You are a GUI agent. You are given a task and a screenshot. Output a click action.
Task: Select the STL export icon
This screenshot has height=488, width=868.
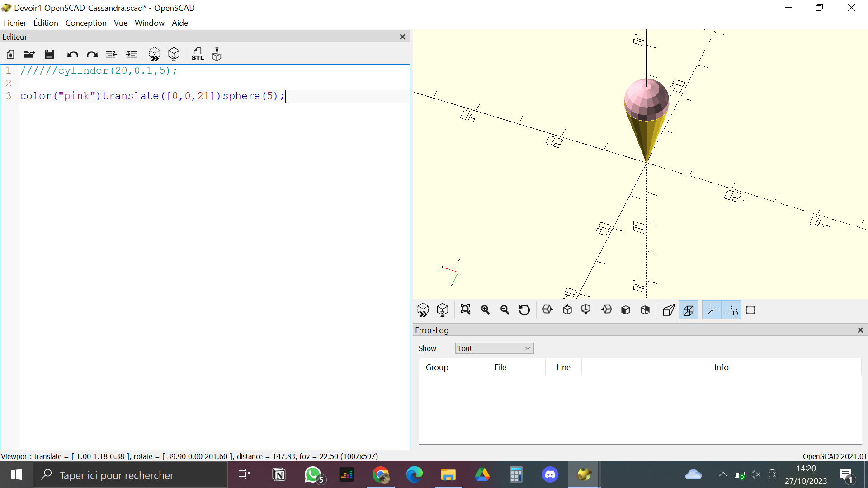click(x=198, y=54)
